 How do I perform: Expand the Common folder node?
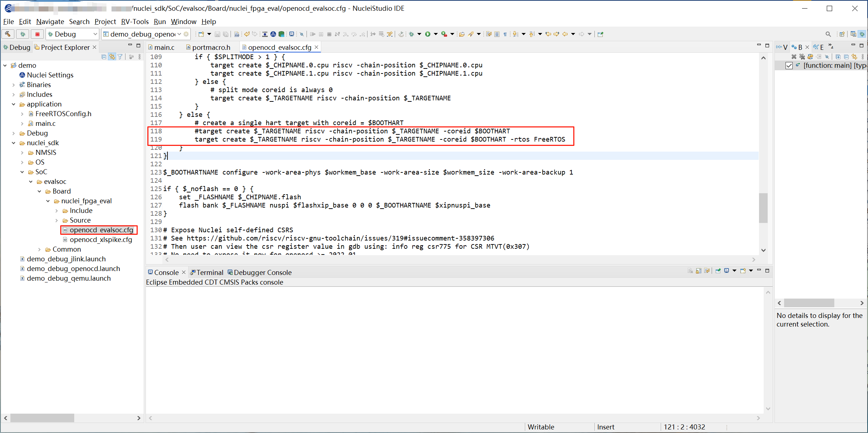point(39,249)
